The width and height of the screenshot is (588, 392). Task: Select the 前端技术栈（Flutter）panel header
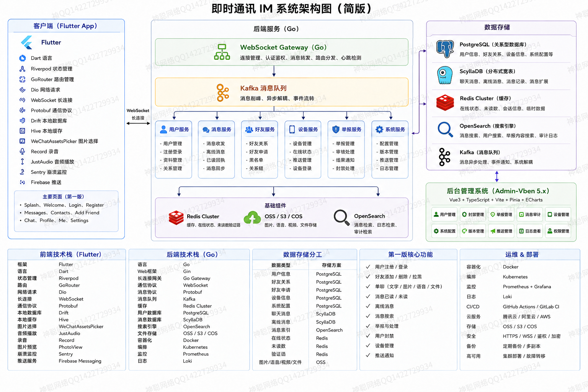[x=67, y=255]
